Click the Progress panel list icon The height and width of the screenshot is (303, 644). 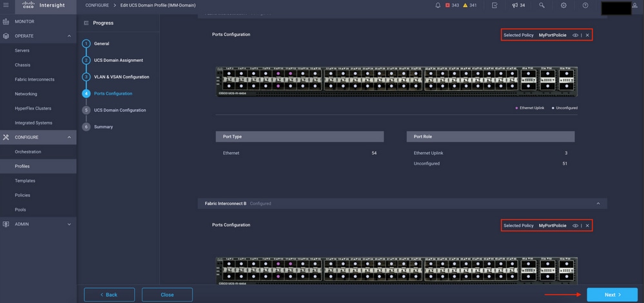click(x=86, y=23)
